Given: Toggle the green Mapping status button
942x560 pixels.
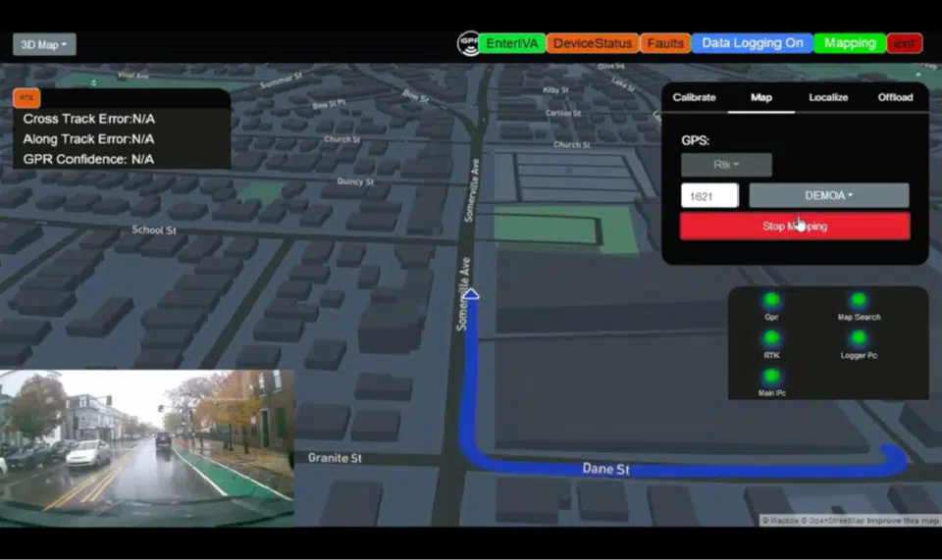Looking at the screenshot, I should (849, 43).
